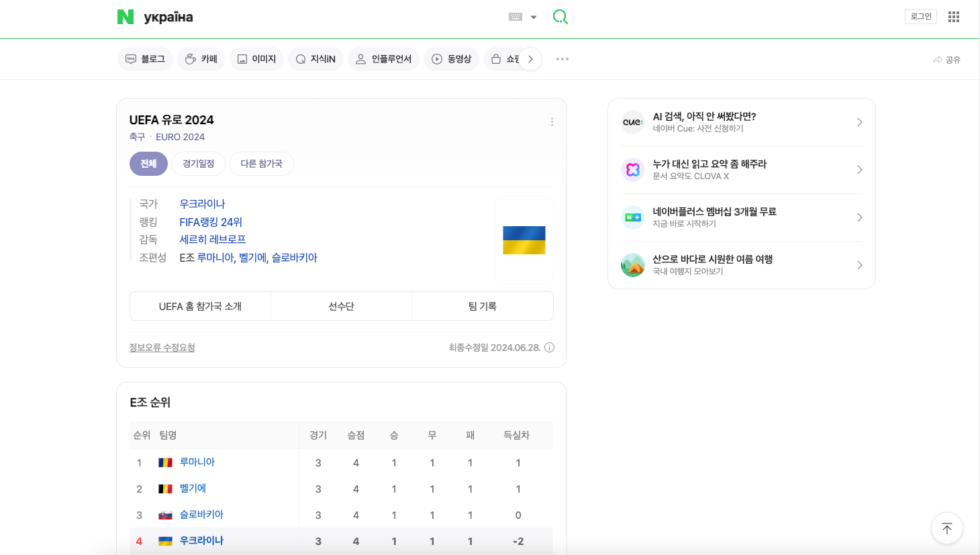The height and width of the screenshot is (555, 980).
Task: Open UEFA 유로 2024 card vertical dots menu
Action: pos(552,122)
